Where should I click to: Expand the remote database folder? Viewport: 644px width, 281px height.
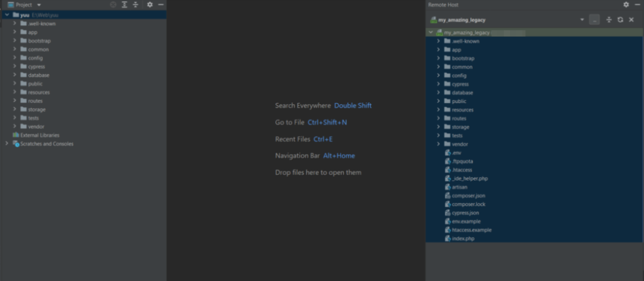click(438, 92)
